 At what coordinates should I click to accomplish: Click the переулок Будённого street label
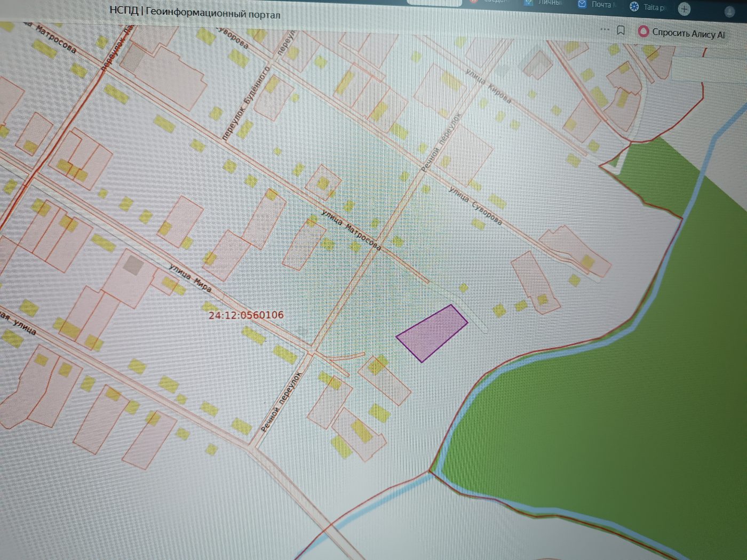(246, 102)
